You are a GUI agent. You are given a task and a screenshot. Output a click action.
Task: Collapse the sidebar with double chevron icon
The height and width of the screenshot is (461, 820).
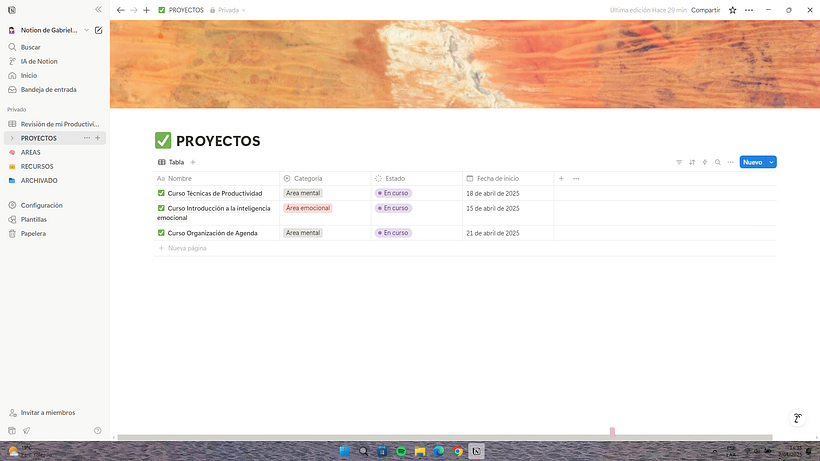pos(98,9)
